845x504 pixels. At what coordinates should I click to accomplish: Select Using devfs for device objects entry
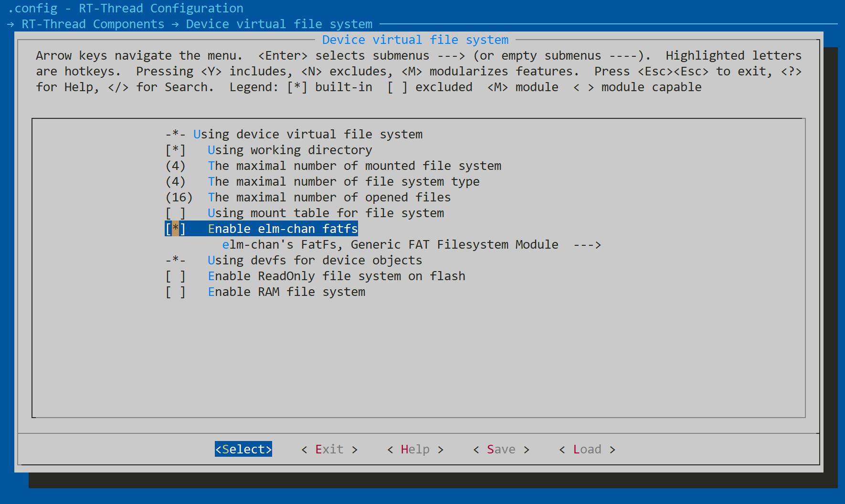315,260
